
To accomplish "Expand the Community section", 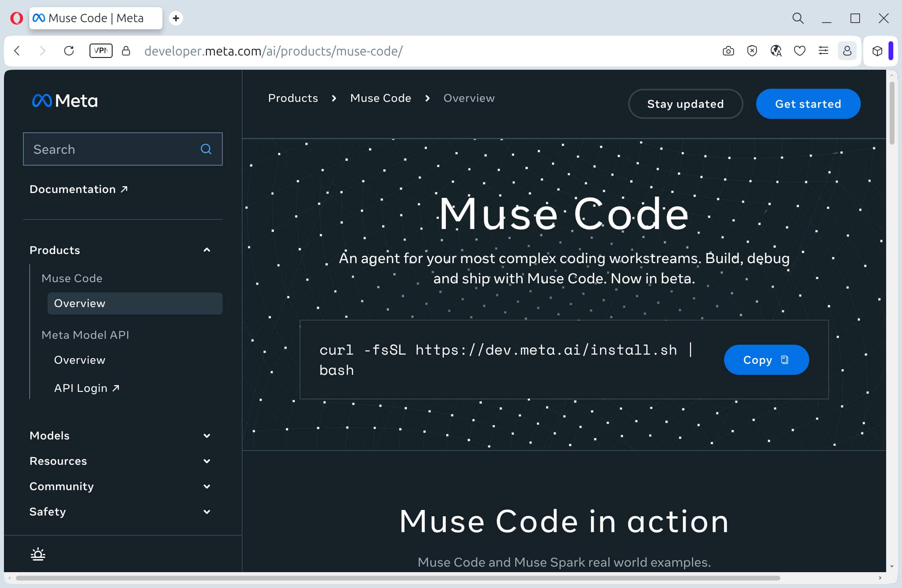I will point(120,486).
